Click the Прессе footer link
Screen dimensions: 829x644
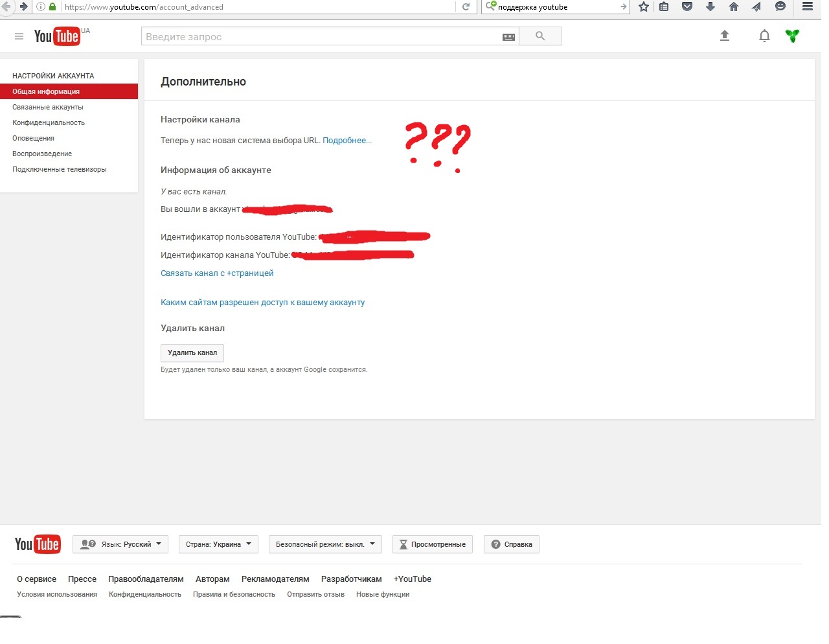82,579
